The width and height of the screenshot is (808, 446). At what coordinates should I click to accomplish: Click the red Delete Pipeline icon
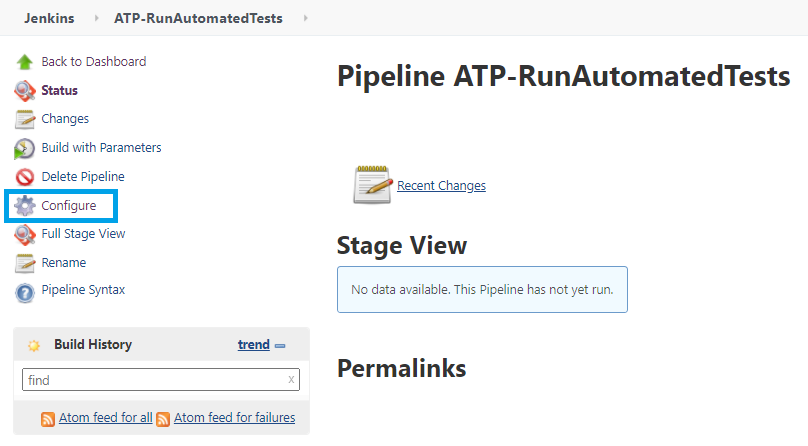click(x=24, y=177)
